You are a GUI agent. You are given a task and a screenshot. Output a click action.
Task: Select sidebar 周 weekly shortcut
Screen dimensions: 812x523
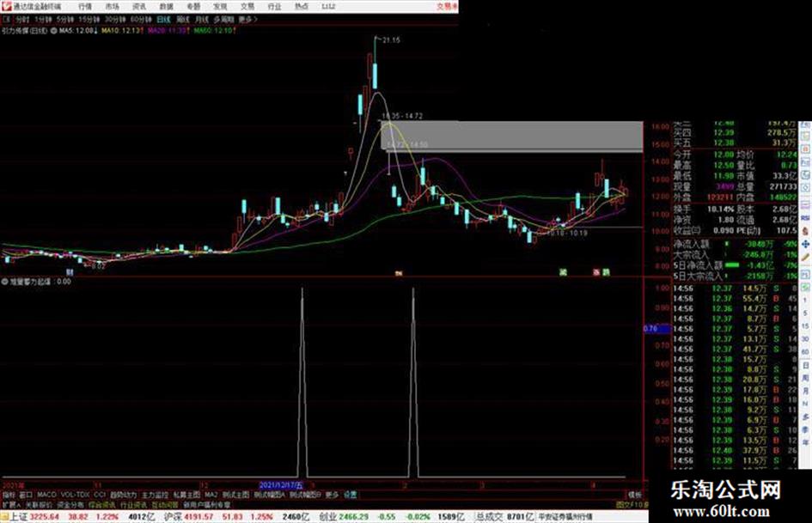tap(805, 378)
